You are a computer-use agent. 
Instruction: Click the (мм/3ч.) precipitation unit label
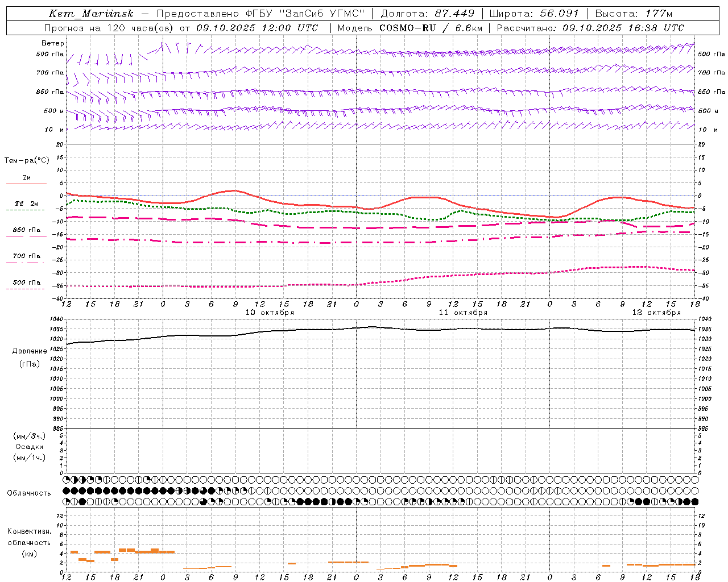coord(29,436)
